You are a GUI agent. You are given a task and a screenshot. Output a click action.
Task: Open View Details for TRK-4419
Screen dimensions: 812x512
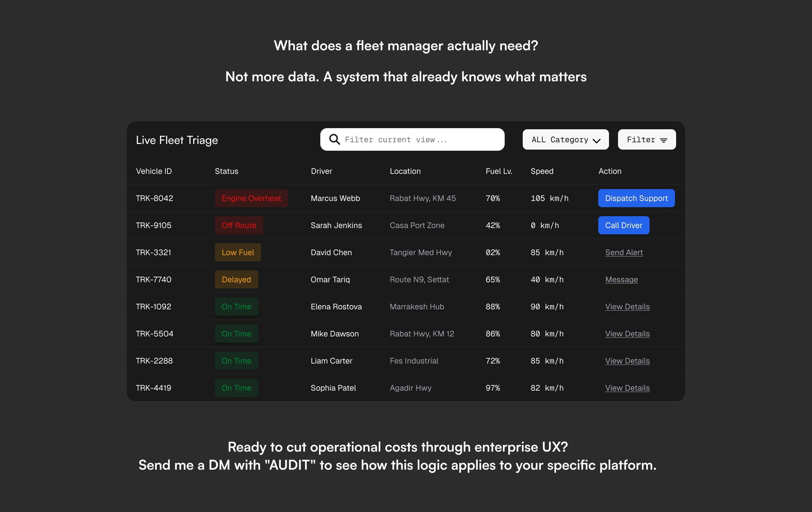[627, 388]
